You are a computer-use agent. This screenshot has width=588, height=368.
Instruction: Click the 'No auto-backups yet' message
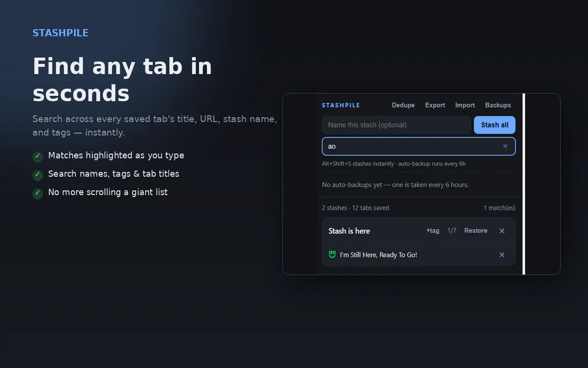pyautogui.click(x=395, y=185)
